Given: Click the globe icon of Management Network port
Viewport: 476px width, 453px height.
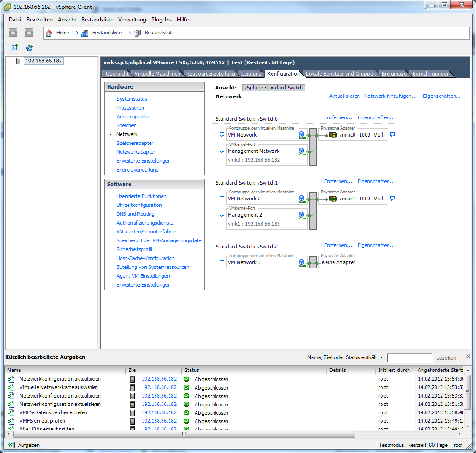Looking at the screenshot, I should coord(301,151).
